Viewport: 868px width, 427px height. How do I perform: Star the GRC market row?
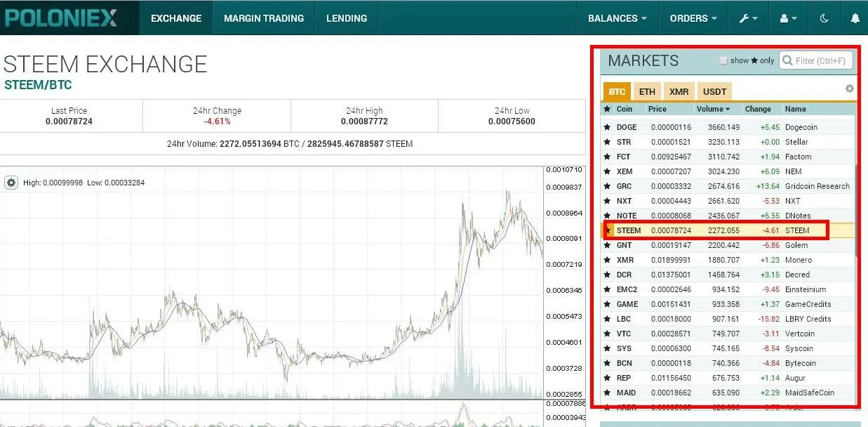point(607,186)
